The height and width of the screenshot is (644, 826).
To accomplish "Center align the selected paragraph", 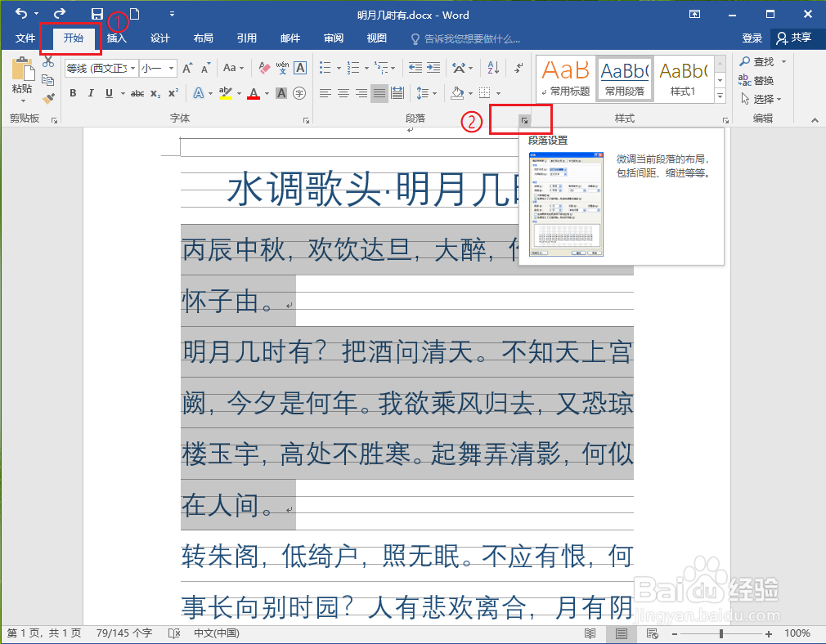I will (x=343, y=94).
